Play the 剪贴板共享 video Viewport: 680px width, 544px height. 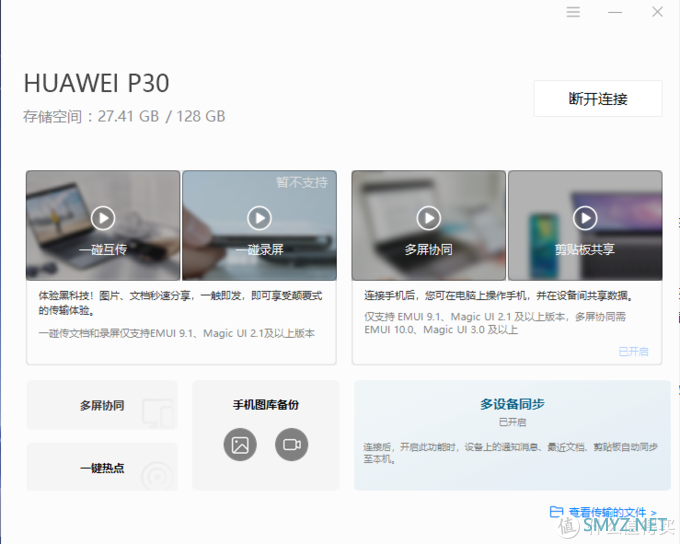(585, 218)
